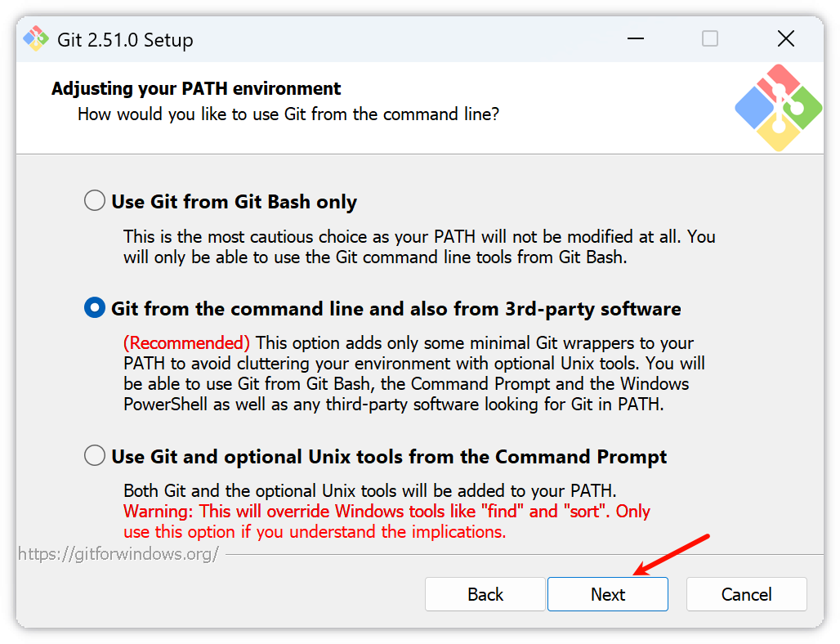
Task: Click the large Git logo in the header
Action: click(777, 107)
